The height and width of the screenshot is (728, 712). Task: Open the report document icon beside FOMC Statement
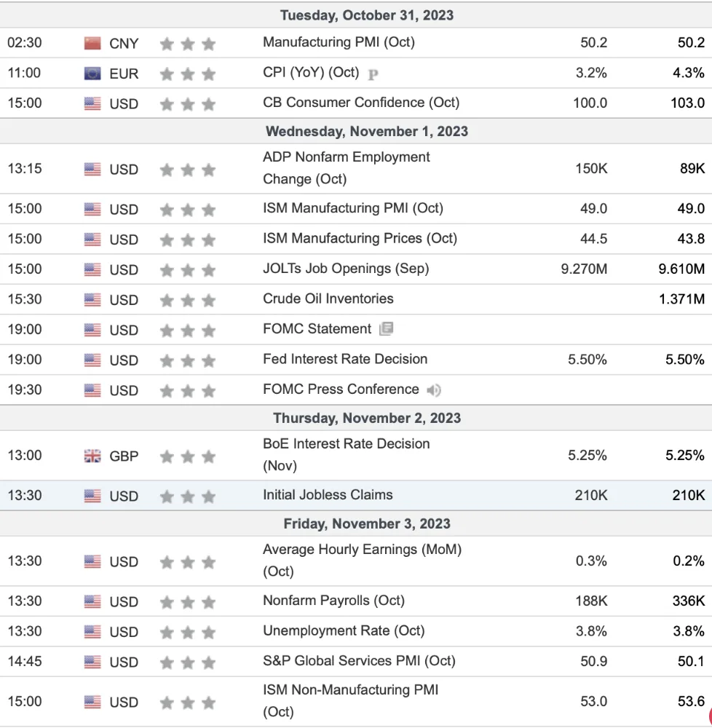coord(386,329)
